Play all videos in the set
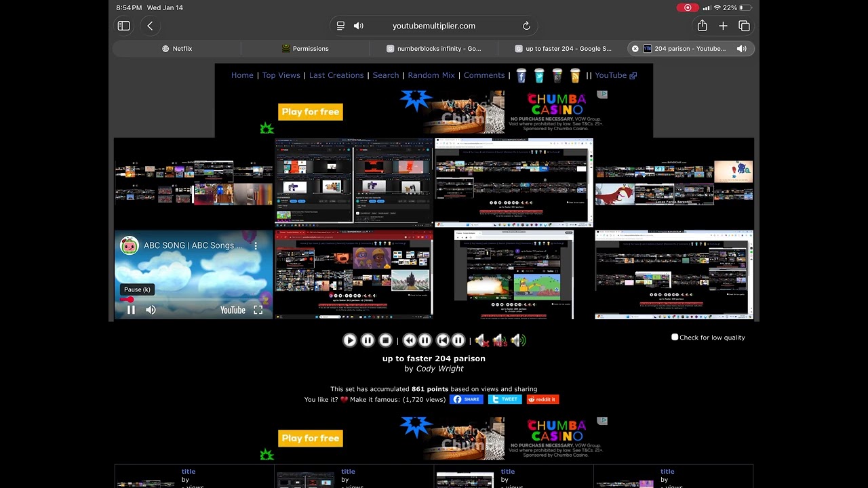Screen dimensions: 868x488 click(349, 340)
